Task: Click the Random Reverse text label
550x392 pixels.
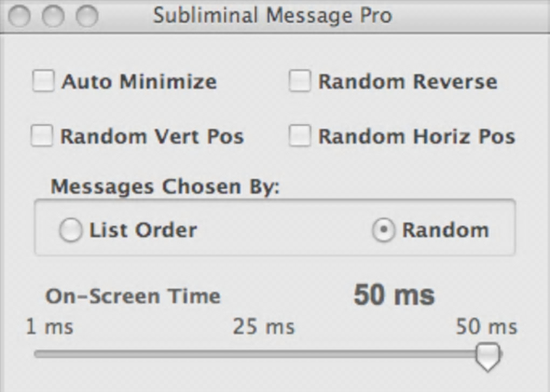Action: (408, 81)
